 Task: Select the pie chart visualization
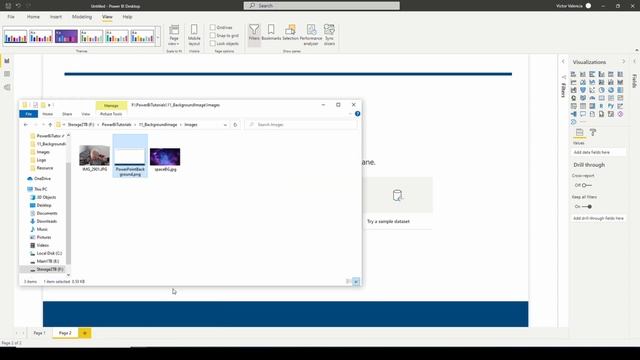(602, 90)
